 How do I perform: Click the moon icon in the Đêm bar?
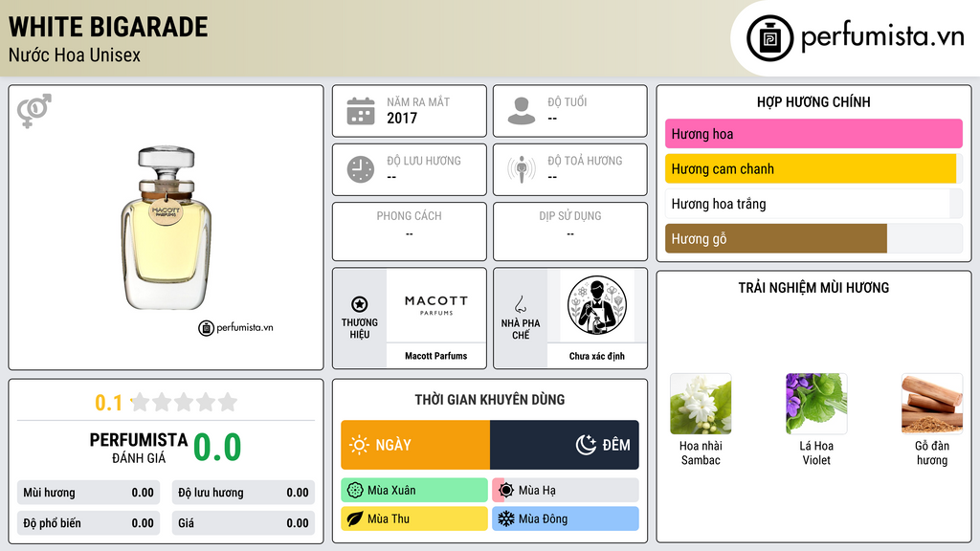pyautogui.click(x=586, y=445)
